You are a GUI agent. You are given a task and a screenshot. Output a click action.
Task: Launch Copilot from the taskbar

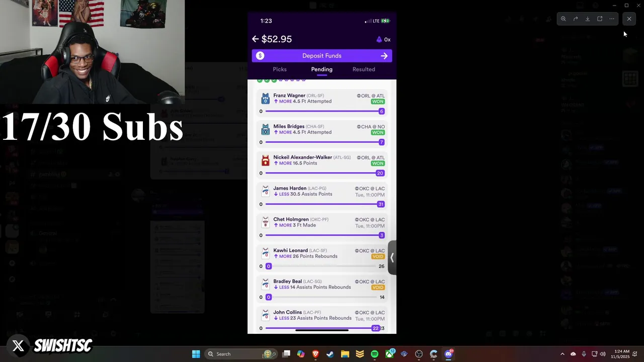301,354
